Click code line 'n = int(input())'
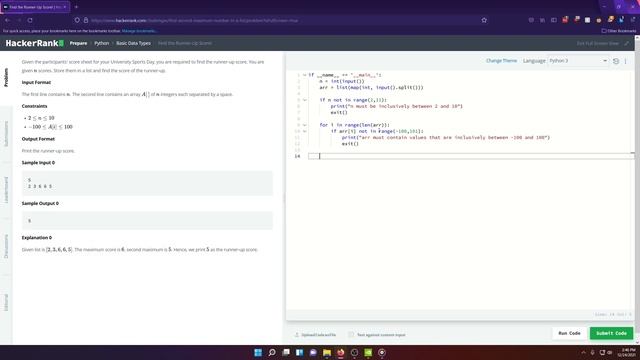The width and height of the screenshot is (640, 360). (x=342, y=81)
